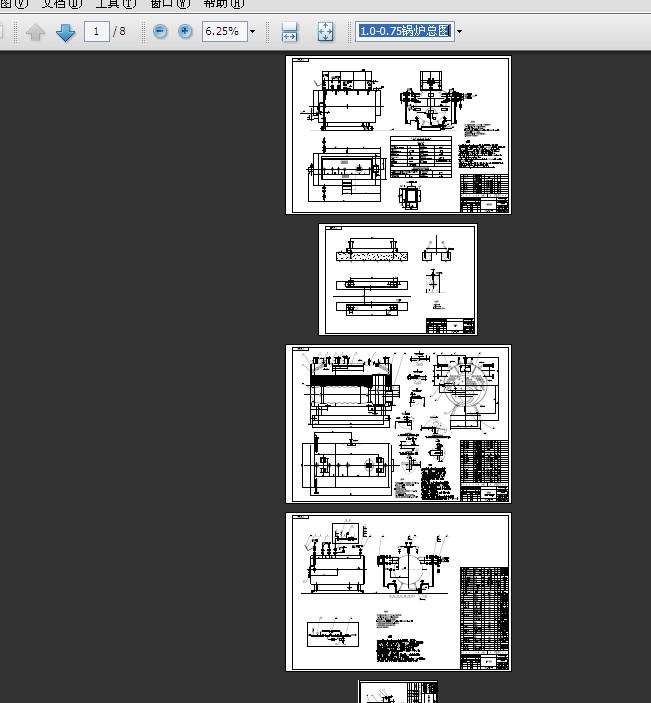Open the 工具 menu
This screenshot has height=703, width=651.
coord(115,4)
